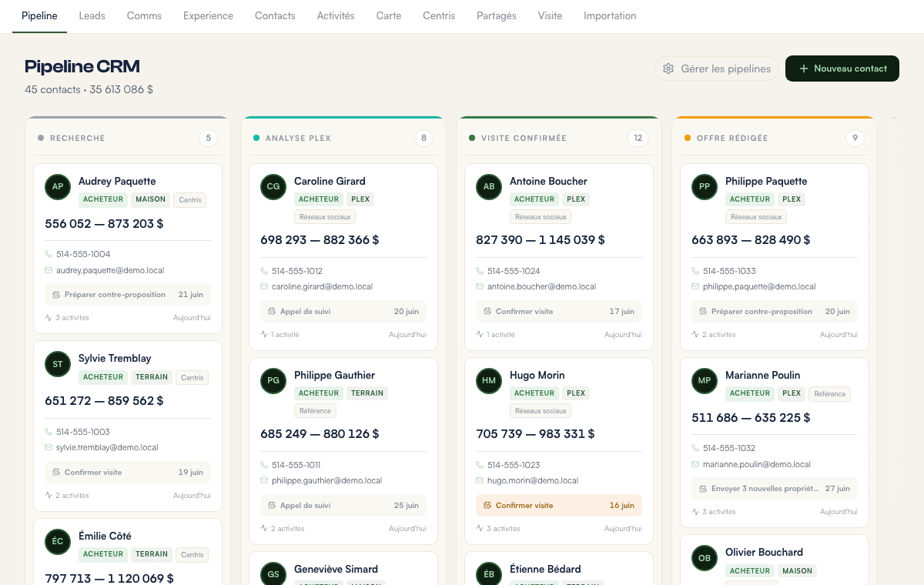This screenshot has height=585, width=924.
Task: Click Audrey Paquette's AP avatar
Action: tap(58, 186)
